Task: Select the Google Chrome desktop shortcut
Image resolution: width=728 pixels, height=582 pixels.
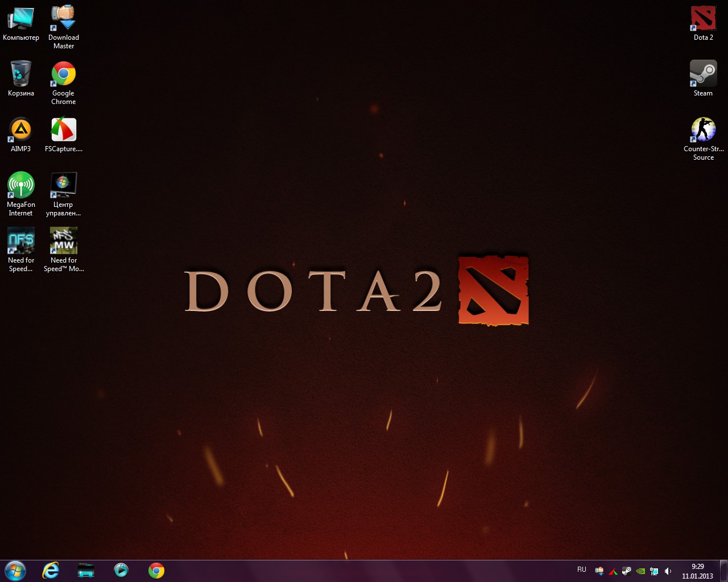Action: pyautogui.click(x=64, y=83)
